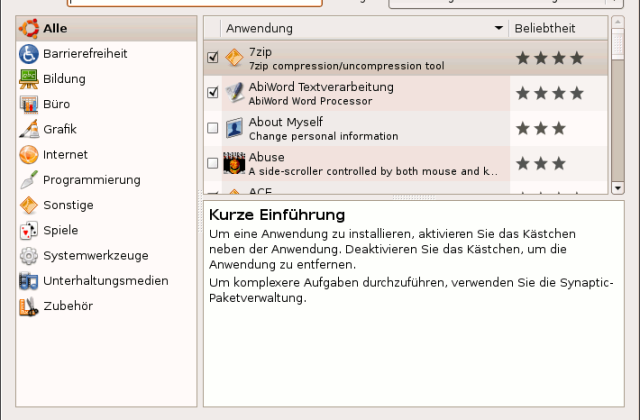Select the About Myself row text
640x420 pixels.
point(323,128)
